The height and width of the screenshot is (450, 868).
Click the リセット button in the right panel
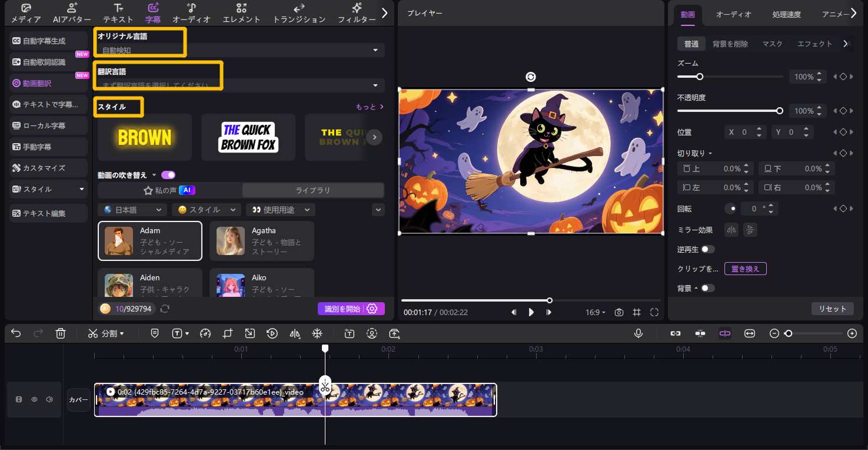(x=832, y=308)
